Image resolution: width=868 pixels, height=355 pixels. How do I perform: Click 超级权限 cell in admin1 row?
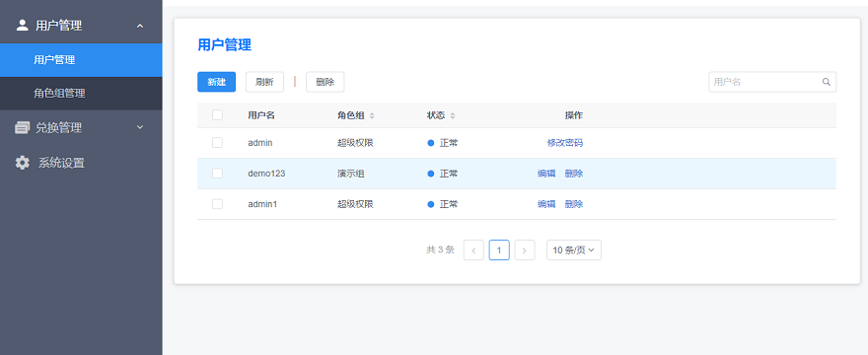tap(355, 204)
